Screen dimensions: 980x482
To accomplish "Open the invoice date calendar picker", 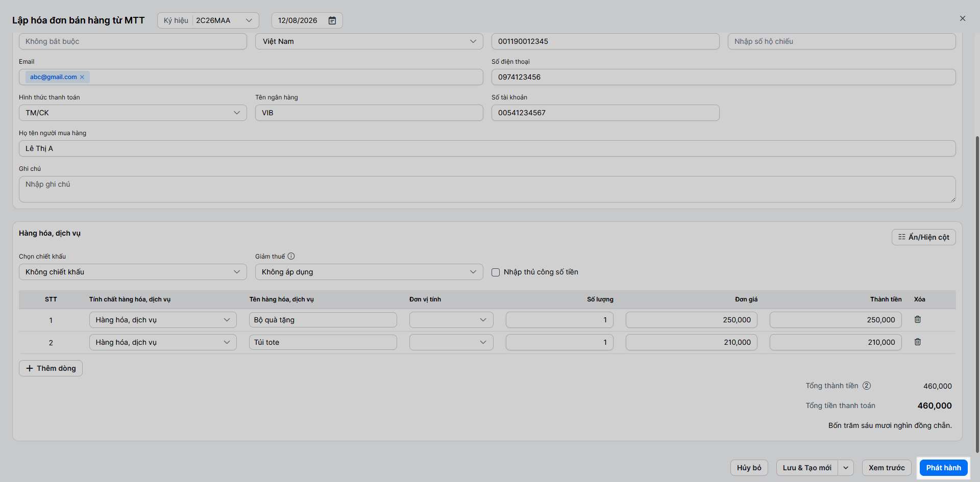I will tap(332, 20).
